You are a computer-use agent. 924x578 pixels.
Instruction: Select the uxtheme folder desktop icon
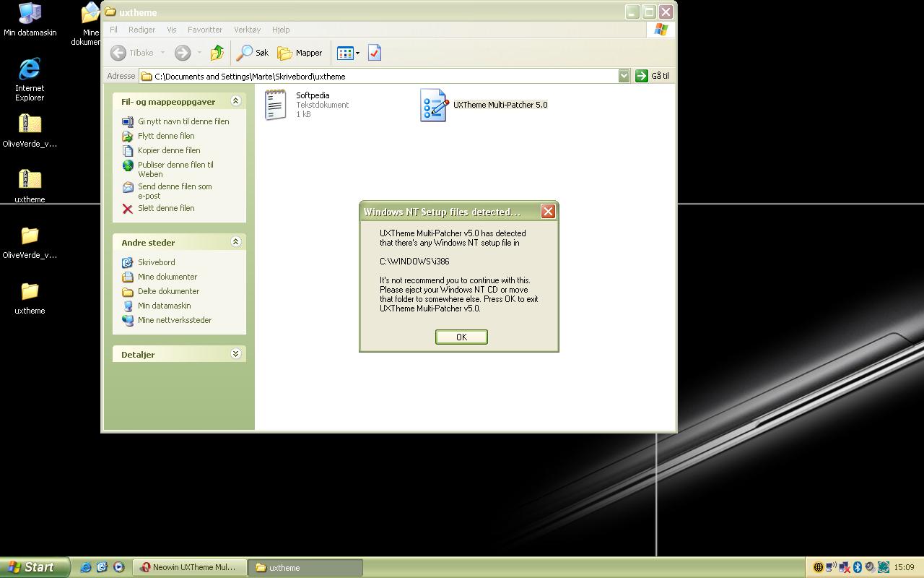[30, 298]
